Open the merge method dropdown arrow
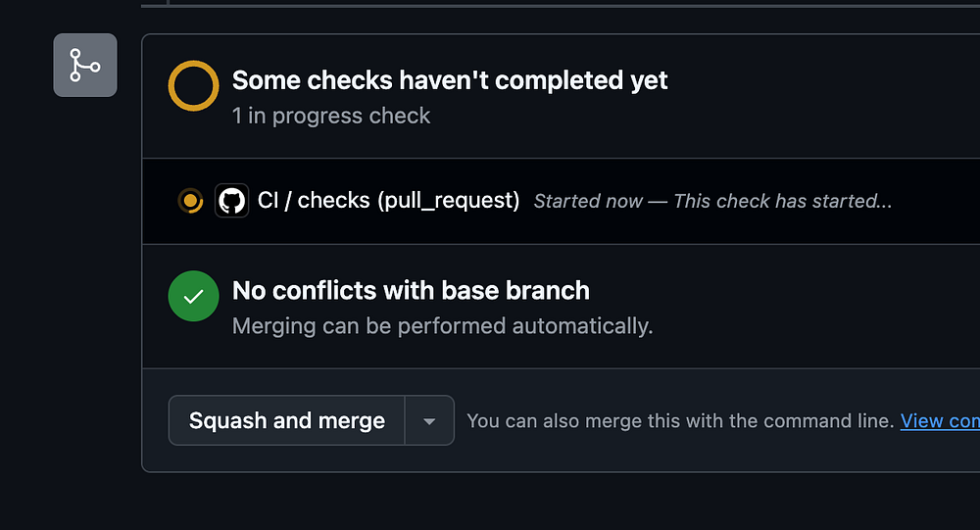 [429, 421]
